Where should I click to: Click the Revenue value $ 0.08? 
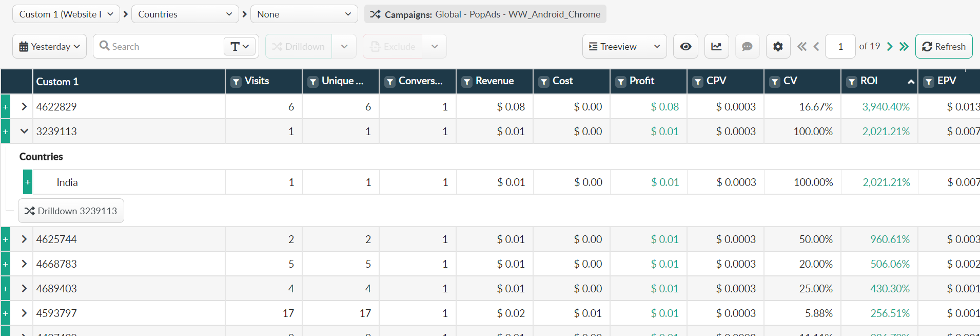(511, 107)
